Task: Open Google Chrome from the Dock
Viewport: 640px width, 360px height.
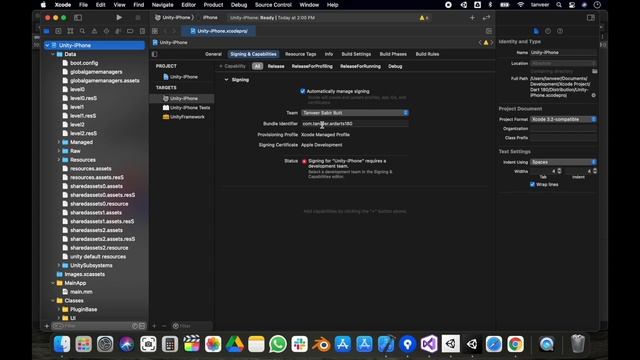Action: 515,344
